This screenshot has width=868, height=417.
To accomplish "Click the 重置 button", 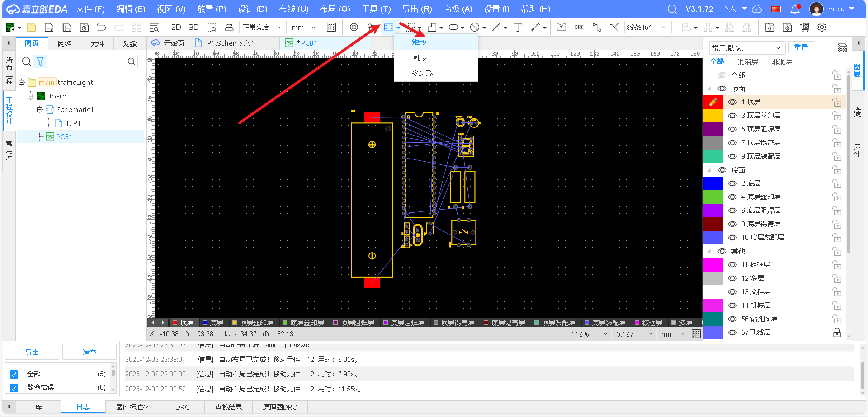I will click(x=801, y=47).
